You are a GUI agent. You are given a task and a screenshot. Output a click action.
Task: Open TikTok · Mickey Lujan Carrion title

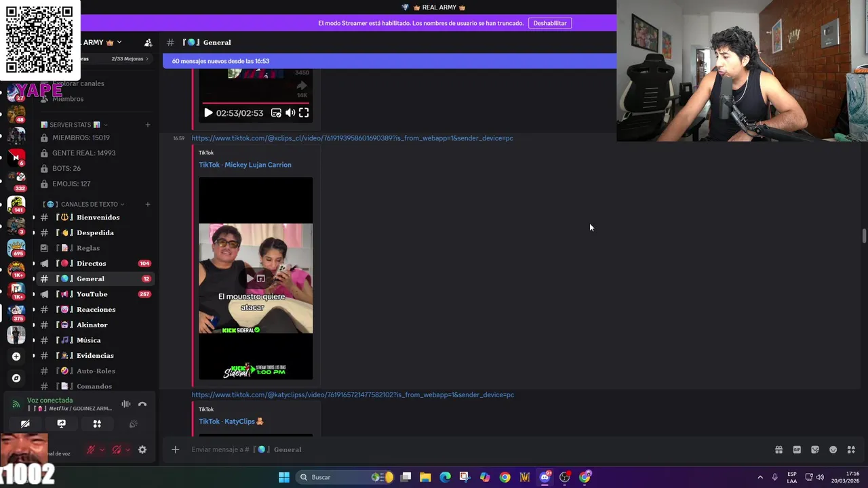click(245, 165)
